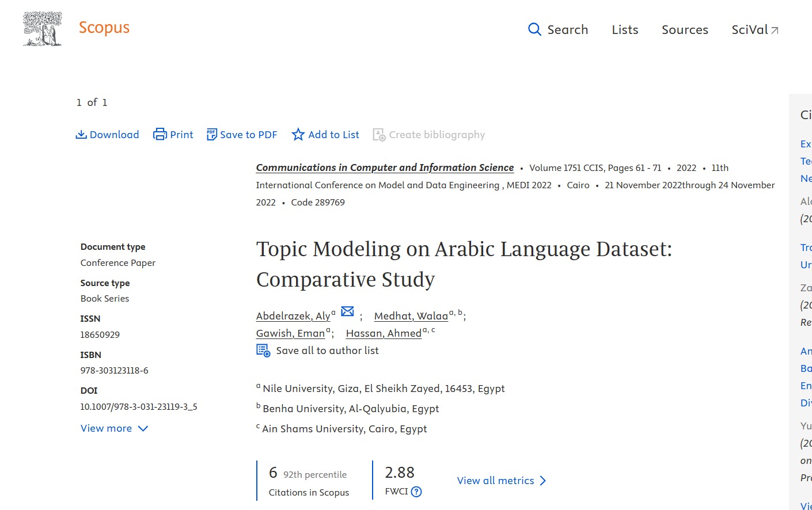Click the Create bibliography button
Viewport: 812px width, 510px height.
(429, 135)
